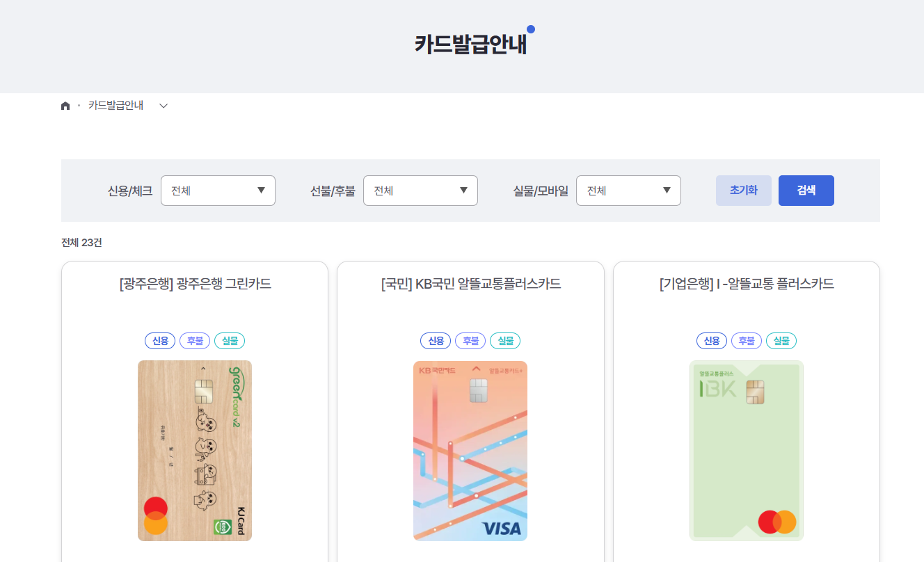Open the [국민] KB국민 알뜰교통플러스카드 listing
The height and width of the screenshot is (562, 924).
tap(470, 284)
